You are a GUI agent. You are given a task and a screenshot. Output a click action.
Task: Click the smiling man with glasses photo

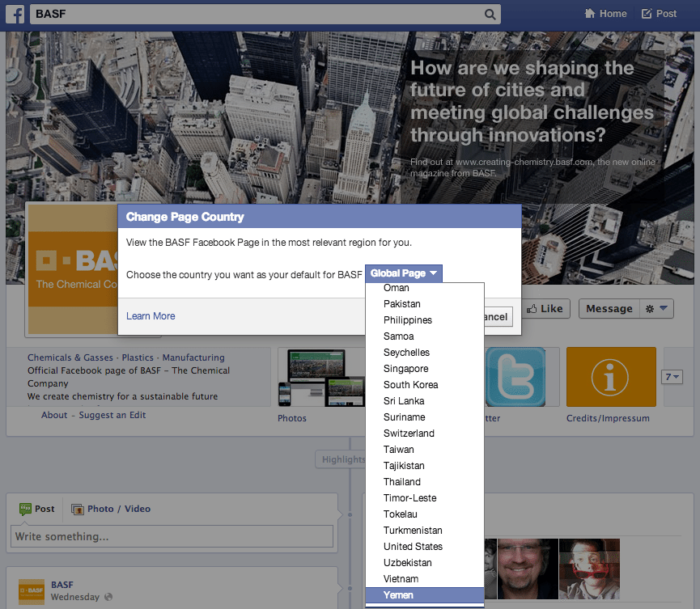pyautogui.click(x=528, y=569)
